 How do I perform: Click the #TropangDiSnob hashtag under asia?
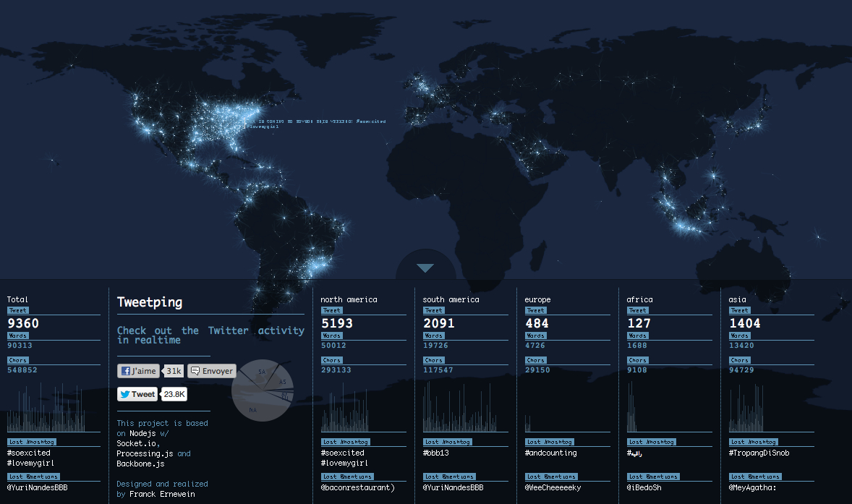tap(759, 453)
